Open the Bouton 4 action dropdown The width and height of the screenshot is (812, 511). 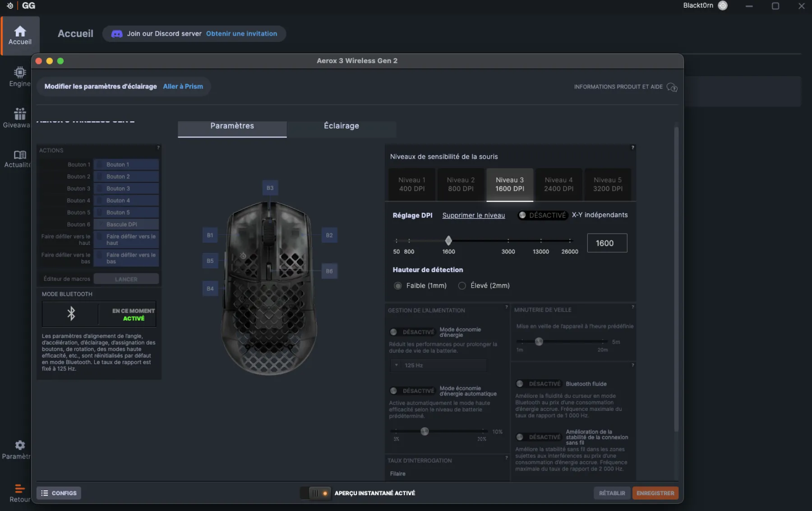pyautogui.click(x=126, y=200)
